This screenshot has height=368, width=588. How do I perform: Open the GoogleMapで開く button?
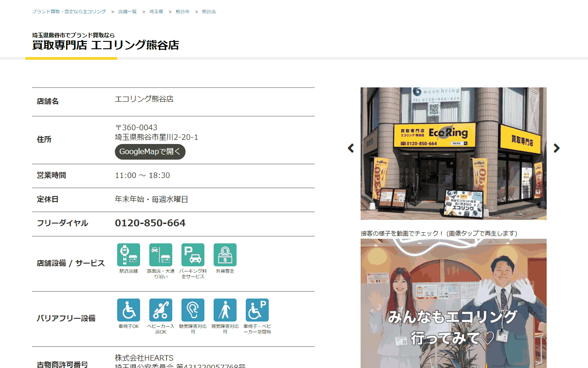tap(150, 152)
